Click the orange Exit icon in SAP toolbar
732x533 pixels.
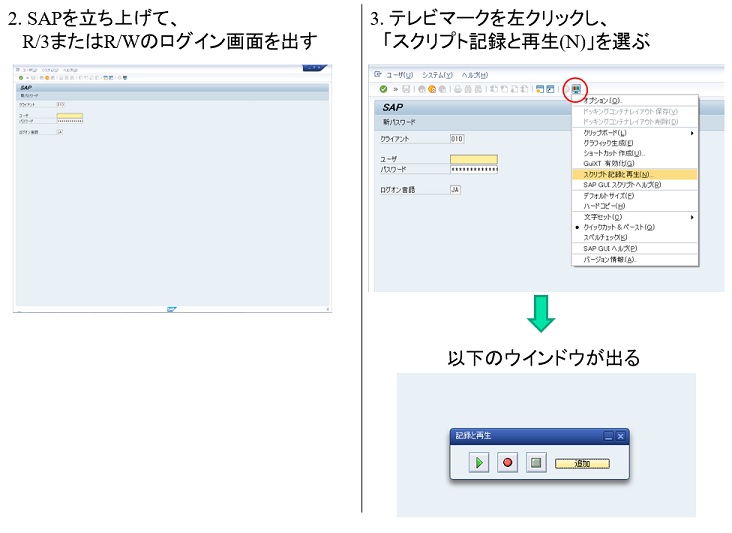click(432, 89)
